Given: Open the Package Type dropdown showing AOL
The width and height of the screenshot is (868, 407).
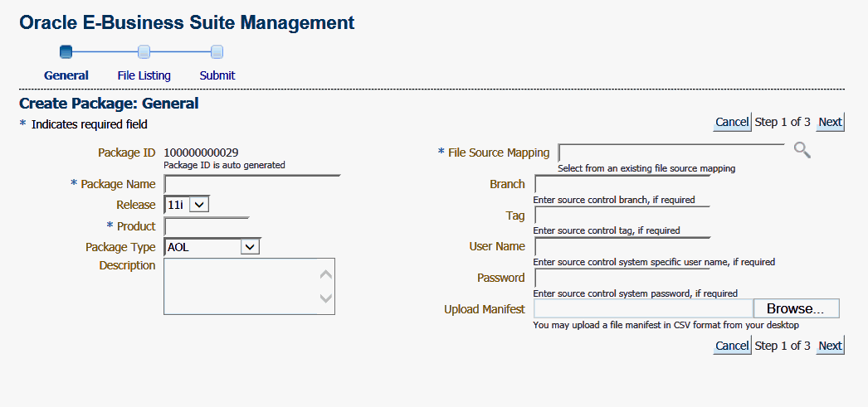Looking at the screenshot, I should pos(212,247).
